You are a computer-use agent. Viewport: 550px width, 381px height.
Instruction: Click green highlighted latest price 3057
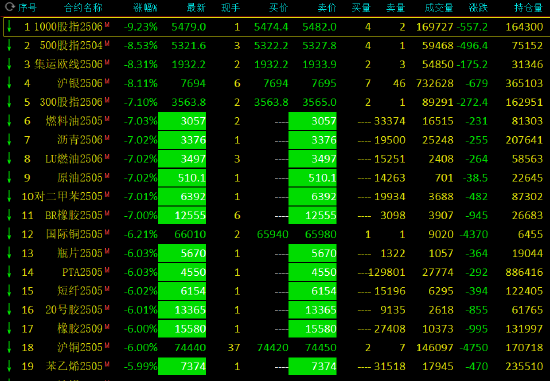[182, 121]
